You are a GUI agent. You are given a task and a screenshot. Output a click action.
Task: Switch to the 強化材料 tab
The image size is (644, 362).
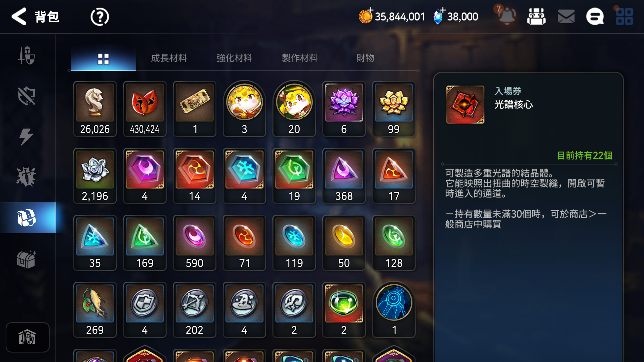point(234,58)
